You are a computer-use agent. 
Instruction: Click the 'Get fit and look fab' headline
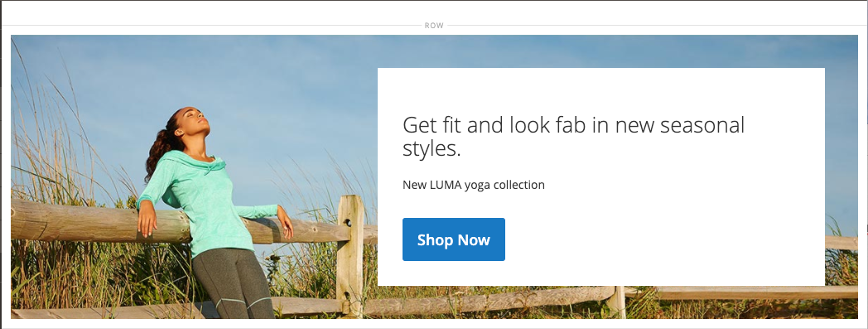click(573, 136)
